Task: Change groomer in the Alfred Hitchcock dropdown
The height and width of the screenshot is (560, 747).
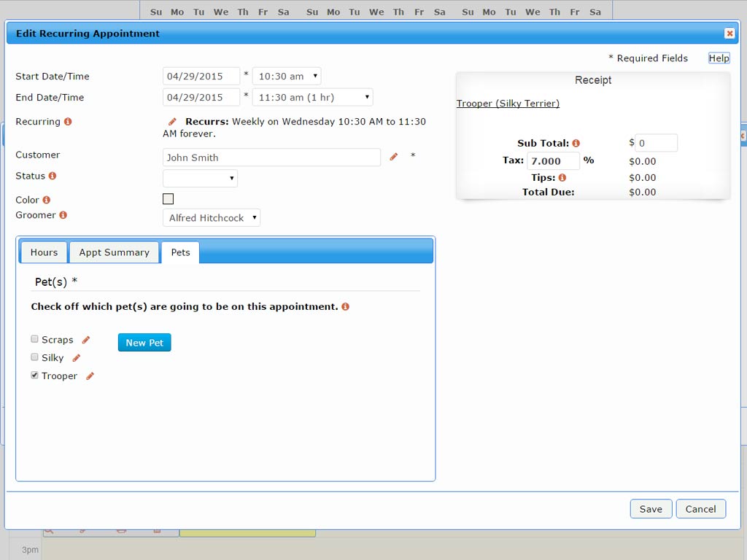Action: tap(211, 217)
